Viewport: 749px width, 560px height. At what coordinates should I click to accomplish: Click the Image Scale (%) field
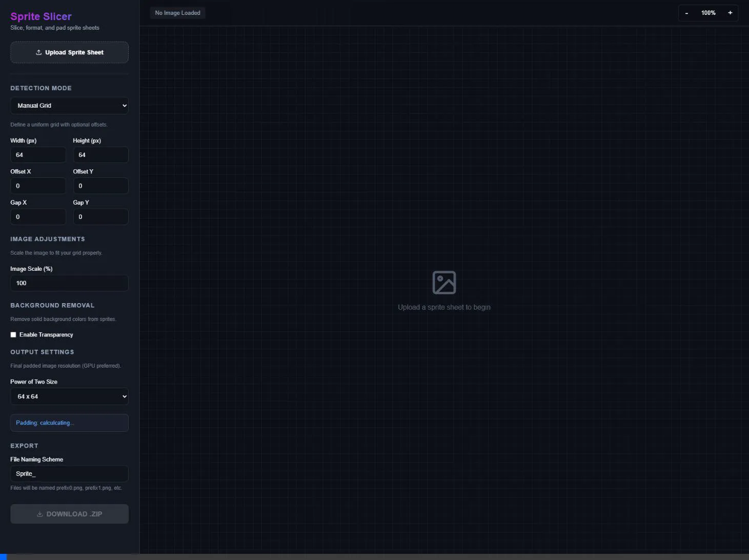69,283
